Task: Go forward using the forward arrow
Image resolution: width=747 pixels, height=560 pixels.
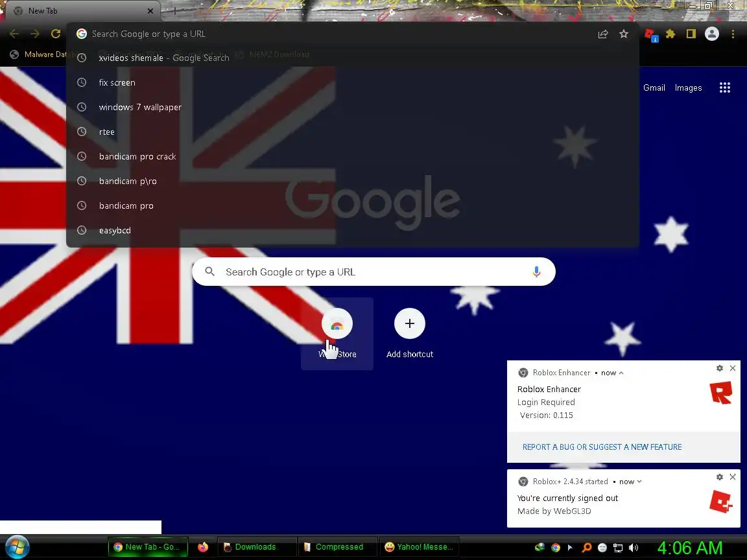Action: 35,34
